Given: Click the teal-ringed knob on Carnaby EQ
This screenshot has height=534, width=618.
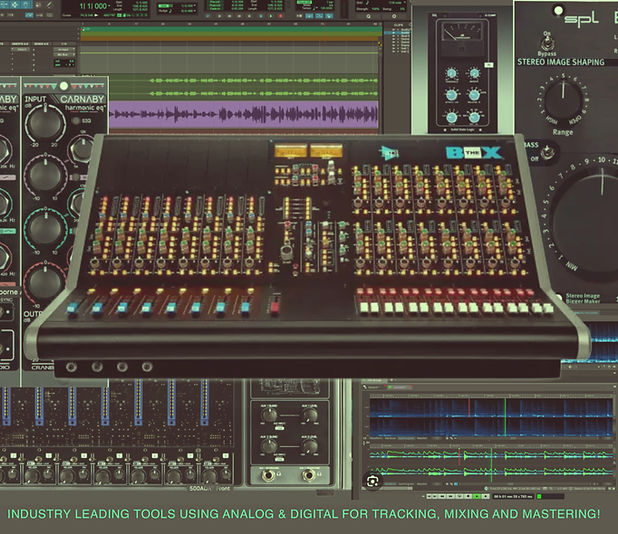Looking at the screenshot, I should click(x=45, y=229).
